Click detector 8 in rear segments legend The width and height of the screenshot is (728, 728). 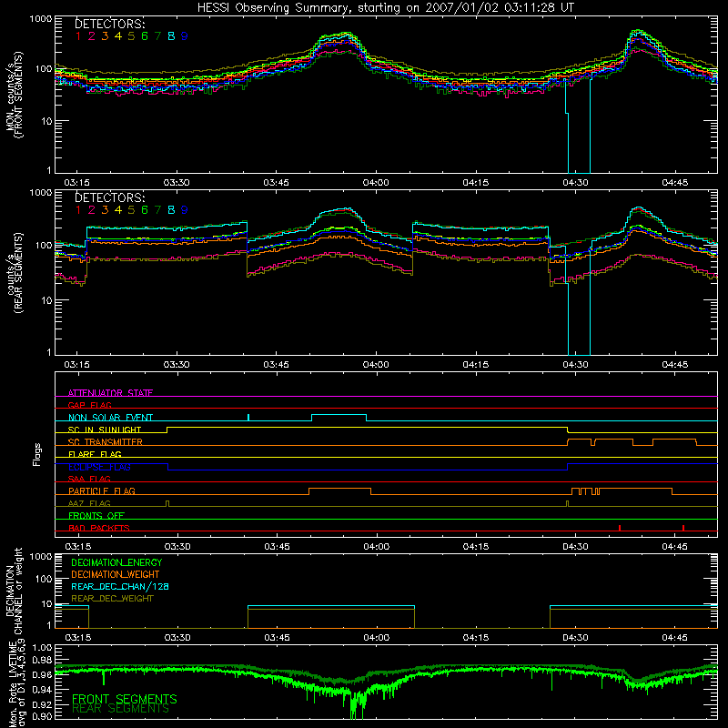pos(171,210)
